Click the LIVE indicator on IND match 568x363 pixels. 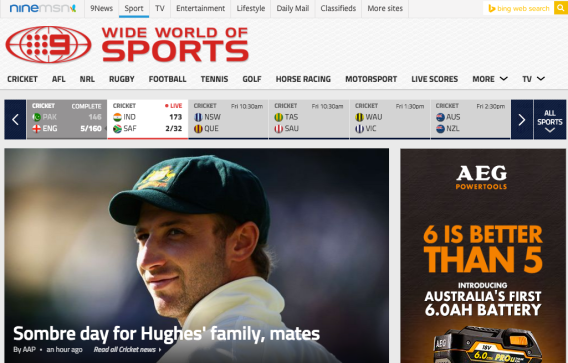click(174, 106)
